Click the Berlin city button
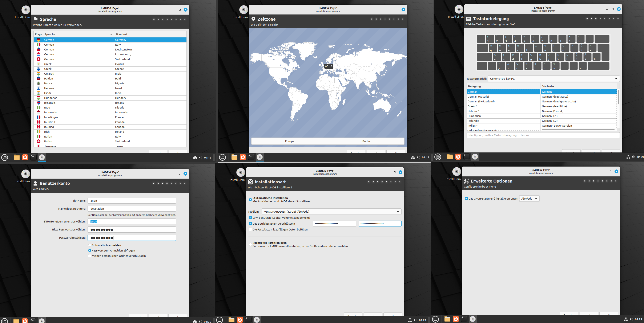Image resolution: width=644 pixels, height=323 pixels. pyautogui.click(x=366, y=141)
